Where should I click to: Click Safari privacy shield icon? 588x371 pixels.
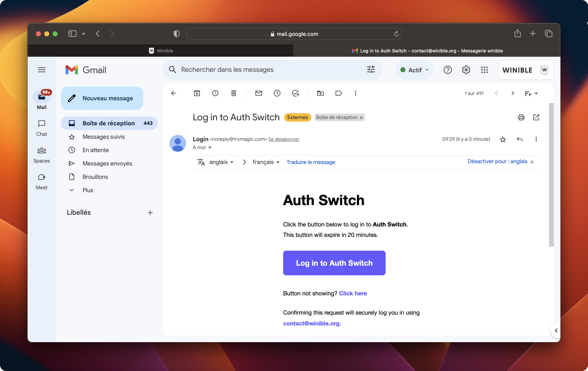(x=177, y=34)
